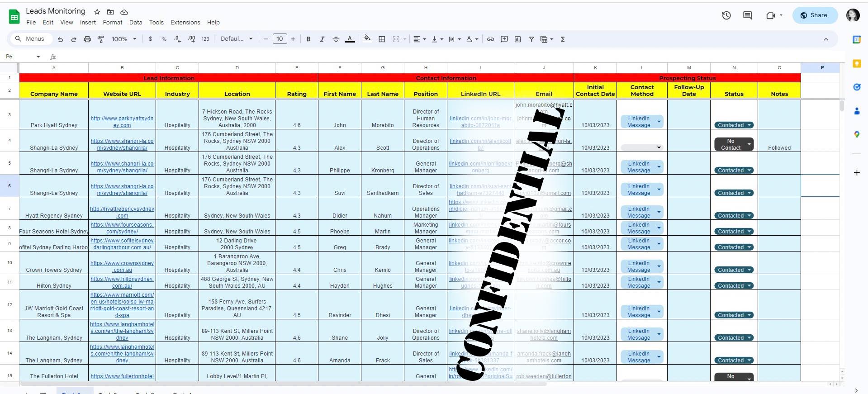The height and width of the screenshot is (394, 868).
Task: Format as currency with dollar icon
Action: 150,39
